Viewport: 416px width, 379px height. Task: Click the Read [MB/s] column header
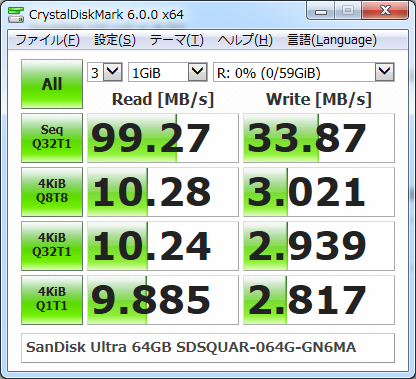(x=163, y=99)
